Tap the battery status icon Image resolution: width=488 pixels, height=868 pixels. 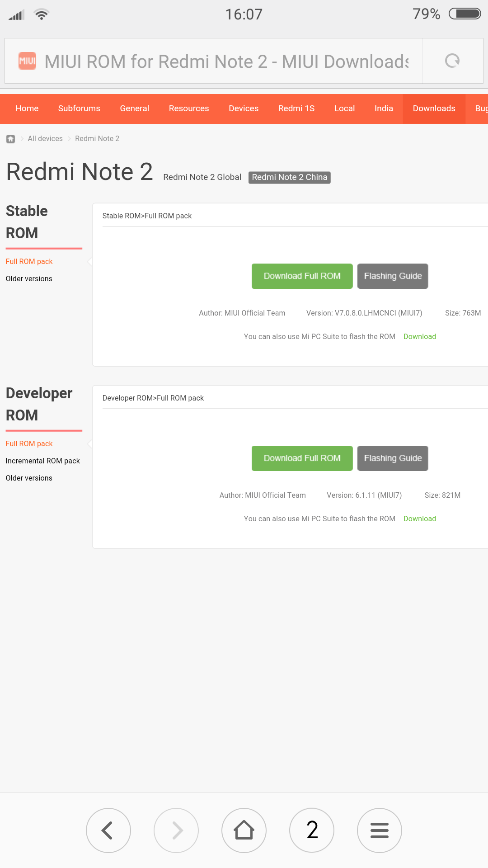coord(465,14)
